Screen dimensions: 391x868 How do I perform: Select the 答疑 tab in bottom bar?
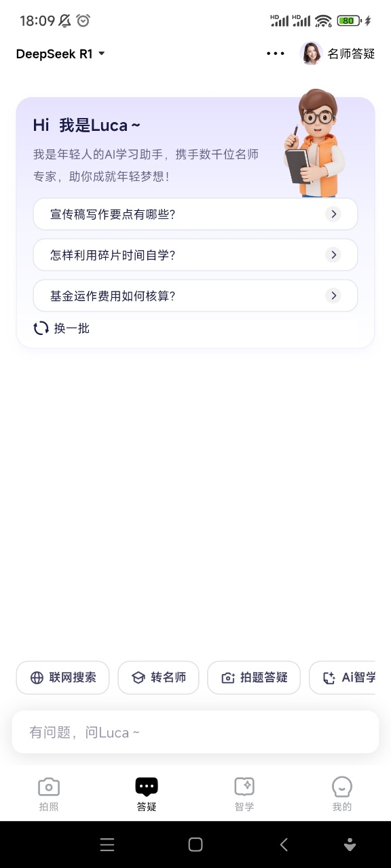coord(147,794)
